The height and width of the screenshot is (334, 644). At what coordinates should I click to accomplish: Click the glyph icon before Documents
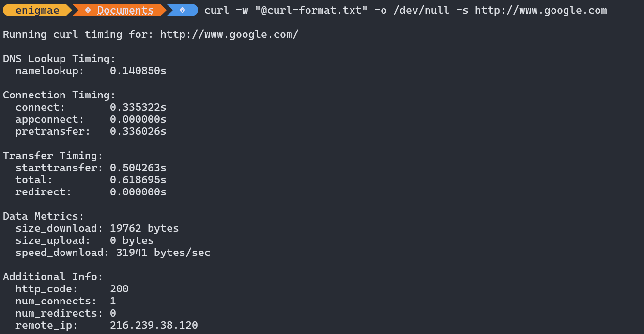coord(88,10)
